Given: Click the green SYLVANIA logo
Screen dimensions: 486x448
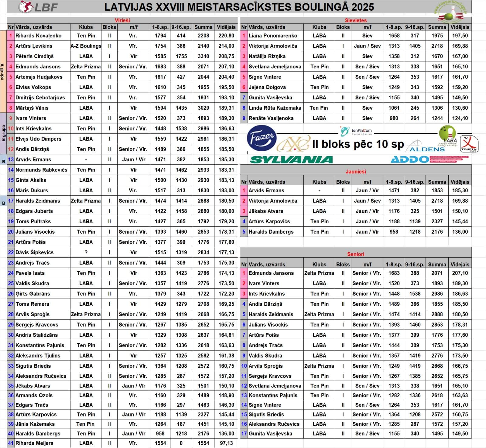Looking at the screenshot, I should tap(291, 159).
